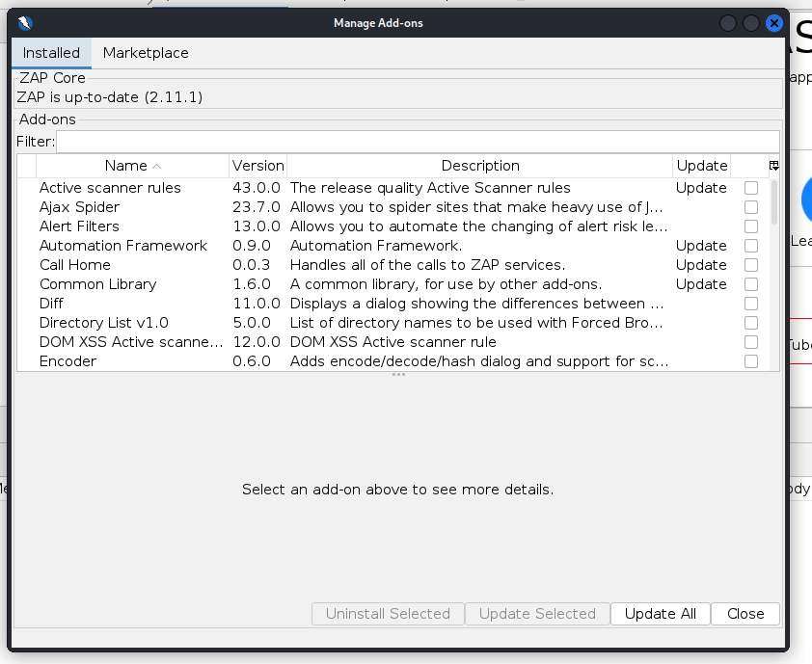
Task: Enable the Automation Framework checkbox
Action: [751, 246]
